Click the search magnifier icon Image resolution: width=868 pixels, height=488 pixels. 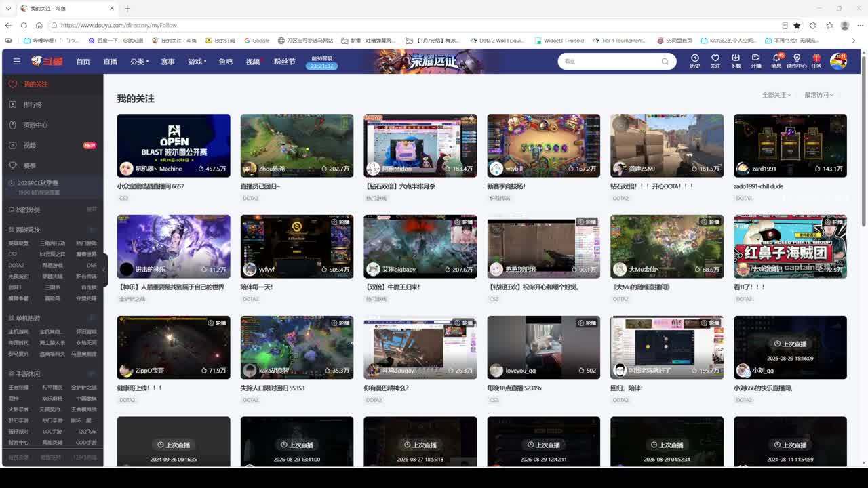[665, 61]
